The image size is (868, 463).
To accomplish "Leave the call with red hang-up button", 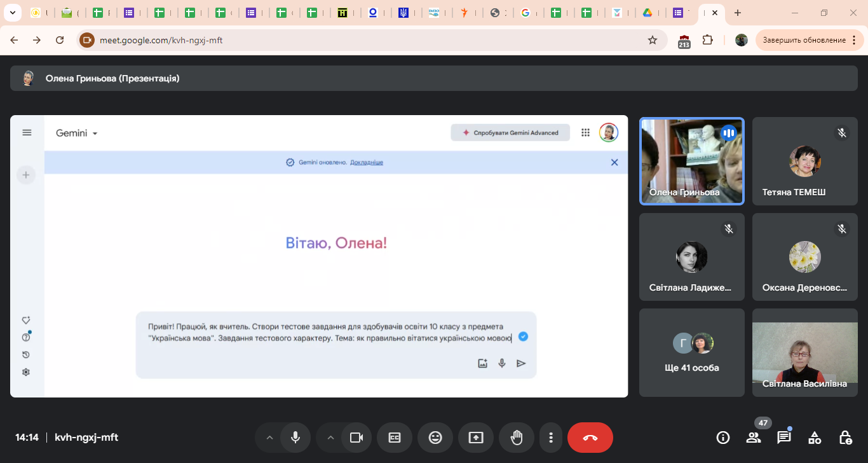I will click(x=590, y=438).
